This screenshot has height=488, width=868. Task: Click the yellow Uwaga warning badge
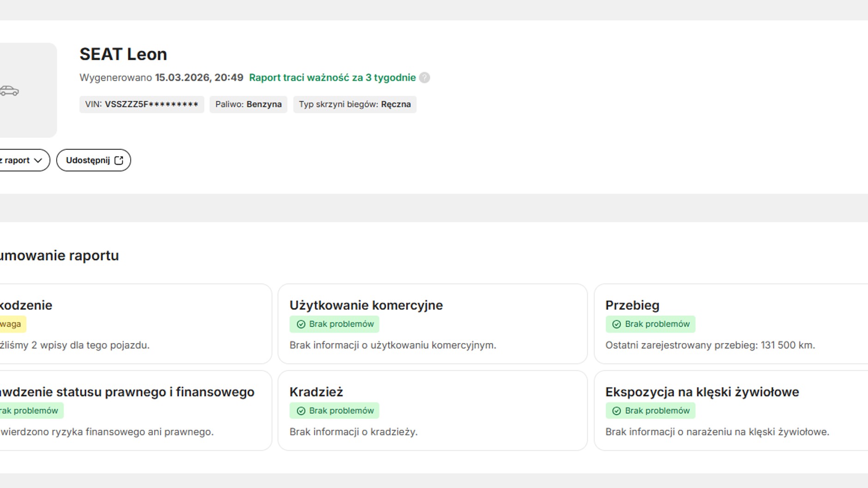tap(11, 324)
